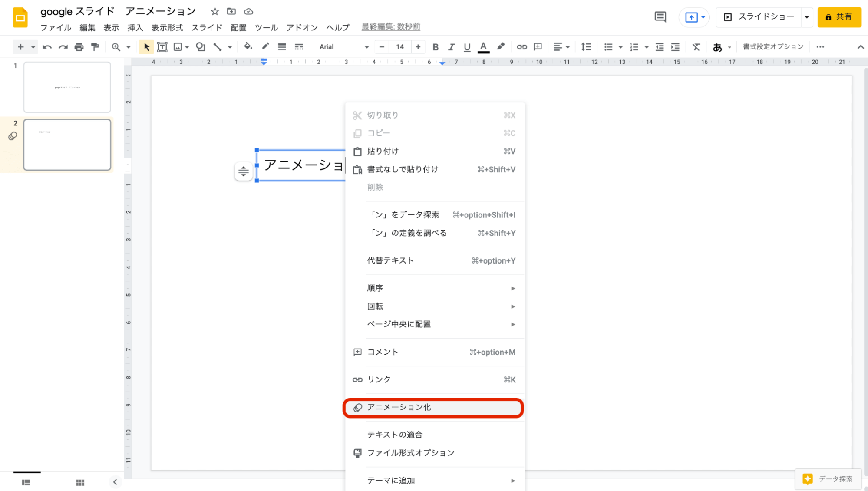
Task: Click the line spacing icon
Action: coord(586,47)
